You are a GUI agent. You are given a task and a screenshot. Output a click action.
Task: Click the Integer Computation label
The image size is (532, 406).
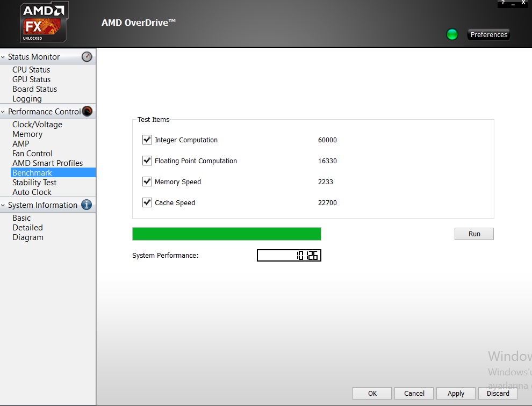[186, 140]
